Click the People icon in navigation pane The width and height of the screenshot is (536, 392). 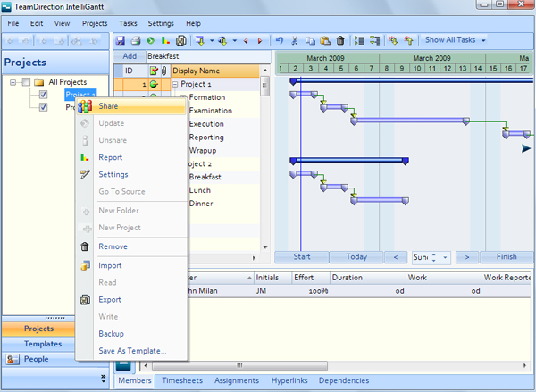point(13,359)
